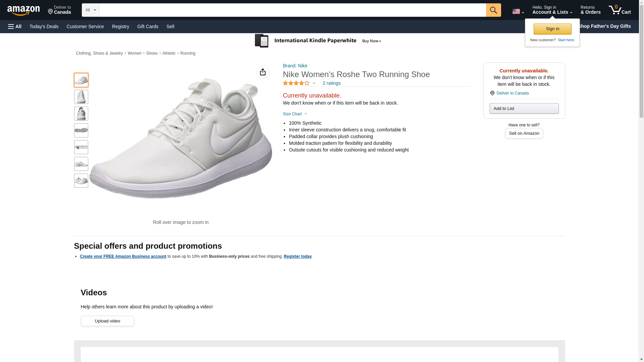644x362 pixels.
Task: Open Today's Deals in navigation bar
Action: (44, 26)
